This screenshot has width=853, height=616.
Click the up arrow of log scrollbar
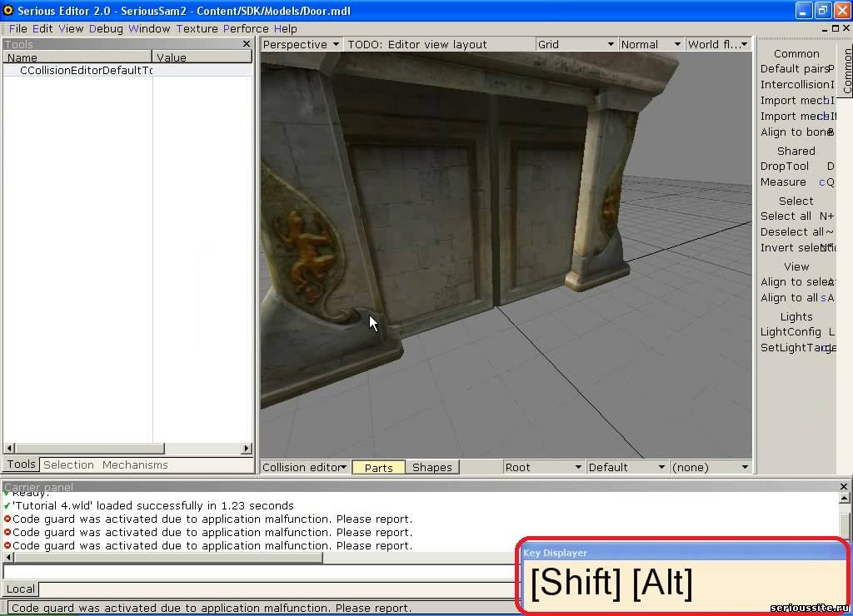(844, 498)
